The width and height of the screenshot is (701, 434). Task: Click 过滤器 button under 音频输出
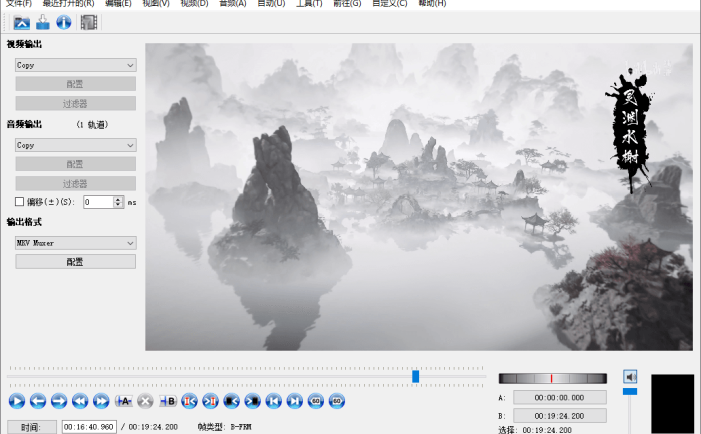coord(76,184)
